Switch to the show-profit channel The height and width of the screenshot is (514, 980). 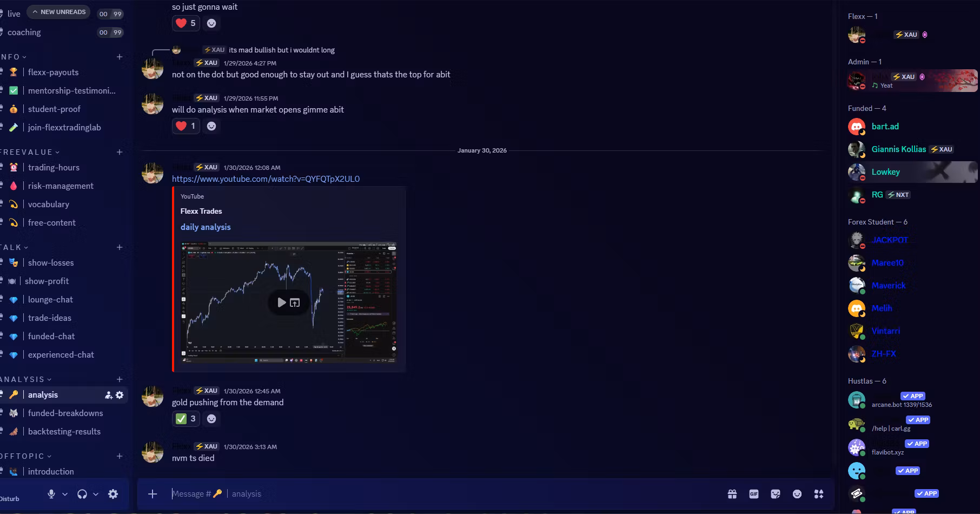pyautogui.click(x=47, y=281)
